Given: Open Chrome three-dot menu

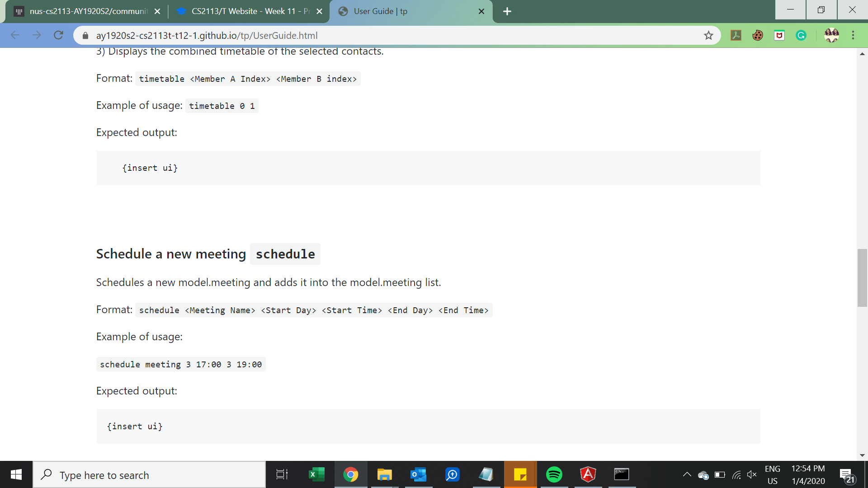Looking at the screenshot, I should pos(853,35).
